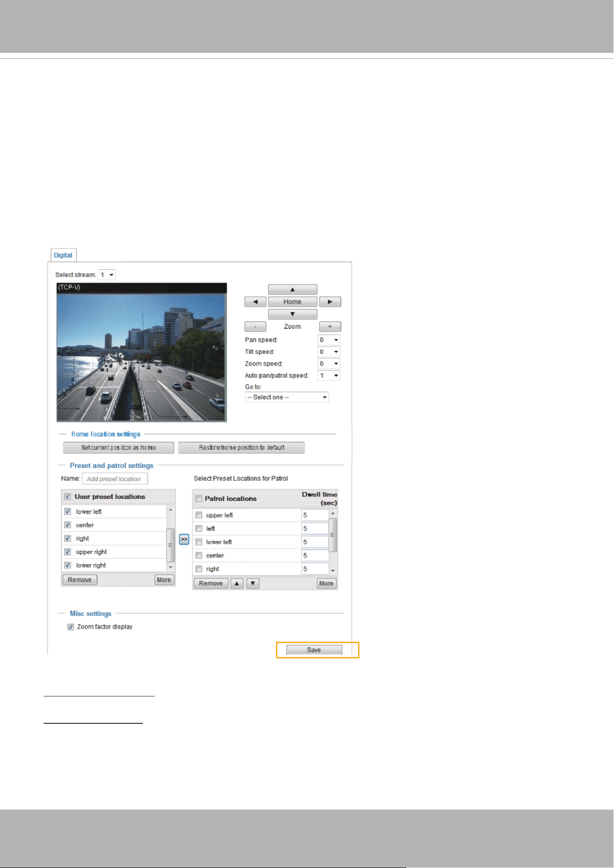Viewport: 614px width, 868px height.
Task: Uncheck the upper right user preset
Action: [68, 552]
